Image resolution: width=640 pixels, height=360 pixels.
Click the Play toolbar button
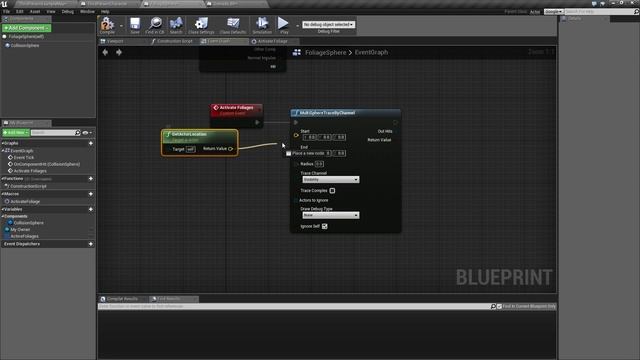click(283, 25)
